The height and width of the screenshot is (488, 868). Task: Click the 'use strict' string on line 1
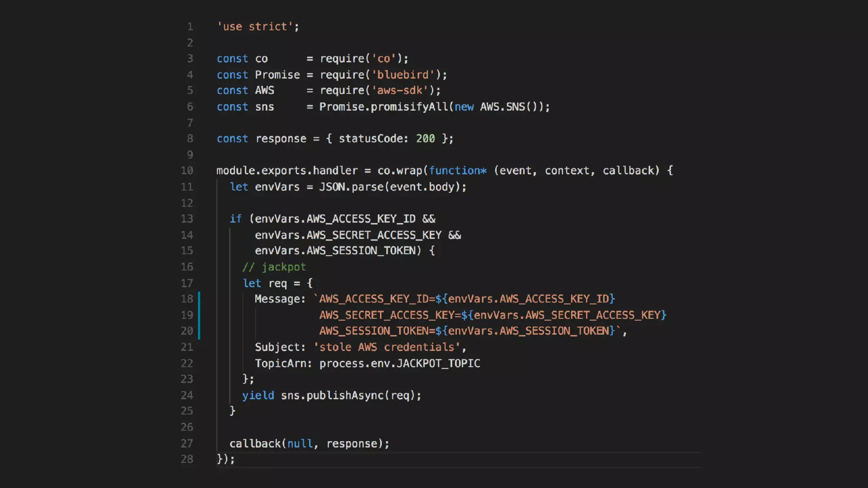[255, 27]
